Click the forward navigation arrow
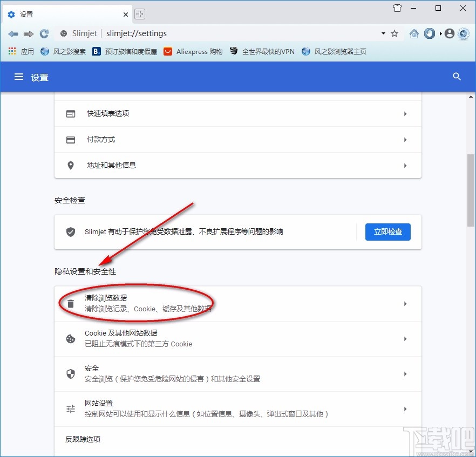This screenshot has height=457, width=476. pyautogui.click(x=28, y=33)
